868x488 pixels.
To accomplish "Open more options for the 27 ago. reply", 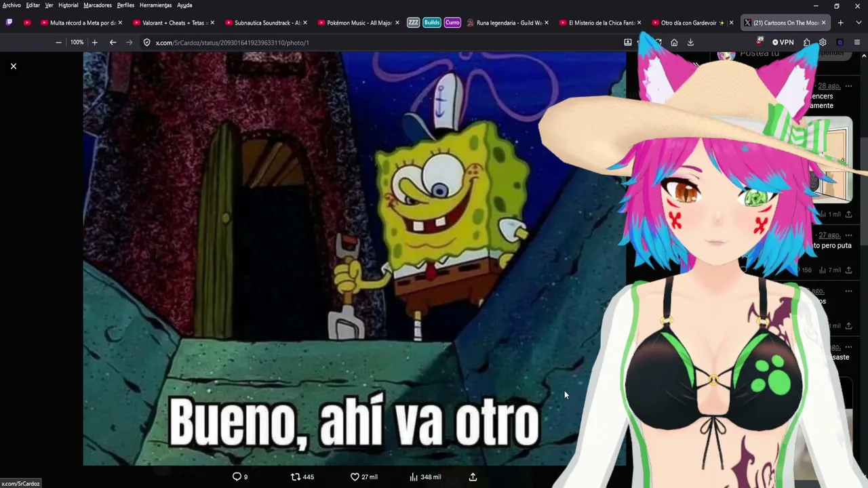I will pos(848,235).
